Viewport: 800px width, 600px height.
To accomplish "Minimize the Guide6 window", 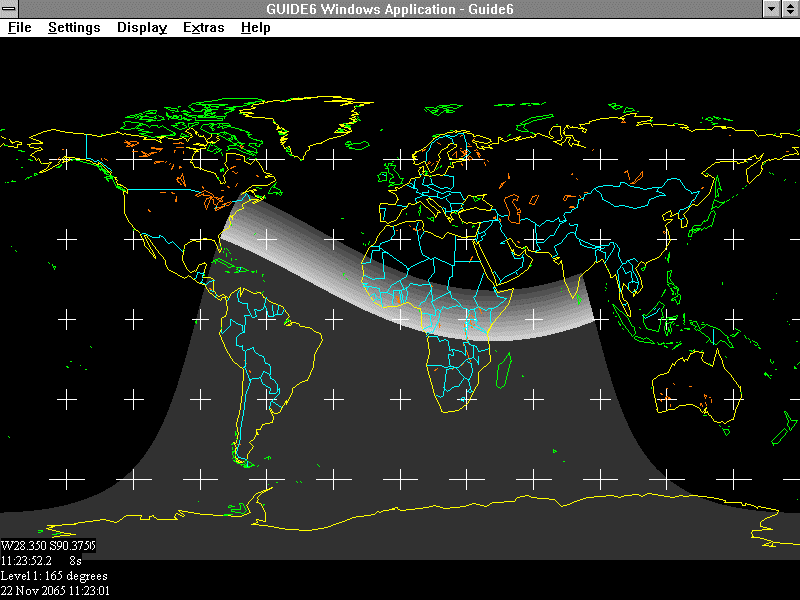I will (x=771, y=9).
